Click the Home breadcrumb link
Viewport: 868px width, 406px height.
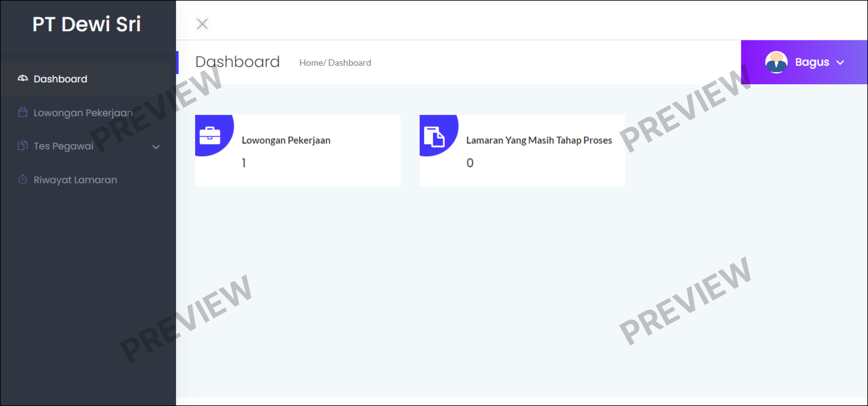pyautogui.click(x=311, y=63)
